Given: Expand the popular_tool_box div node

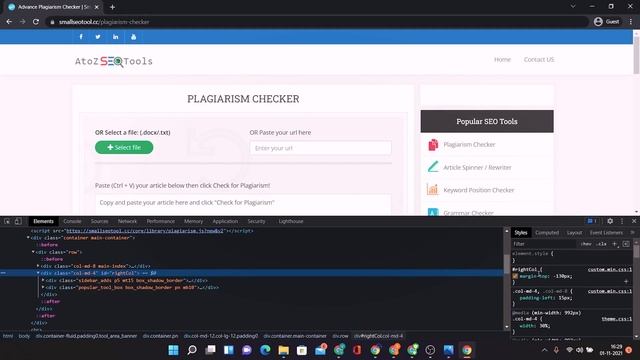Looking at the screenshot, I should (43, 287).
